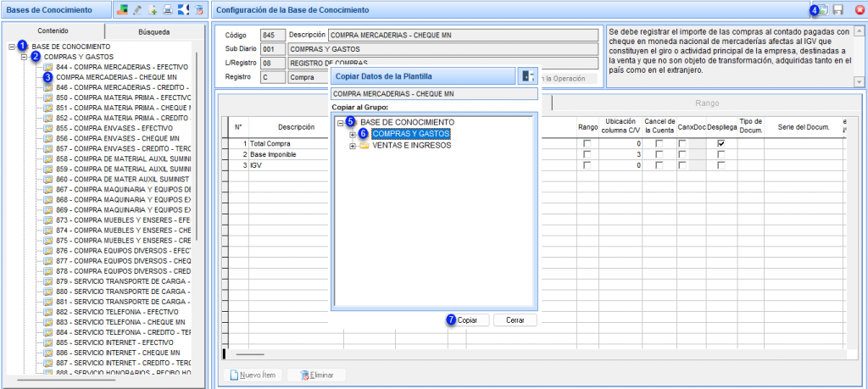Select VENTAS E INGRESOS group in copy dialog
This screenshot has width=868, height=389.
411,146
